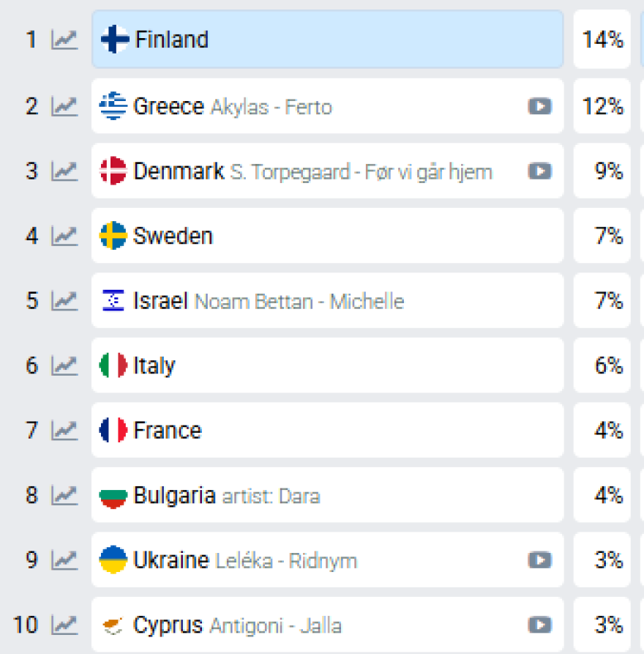644x654 pixels.
Task: Play the Cyprus Antigoni - Jalla video
Action: coord(539,625)
